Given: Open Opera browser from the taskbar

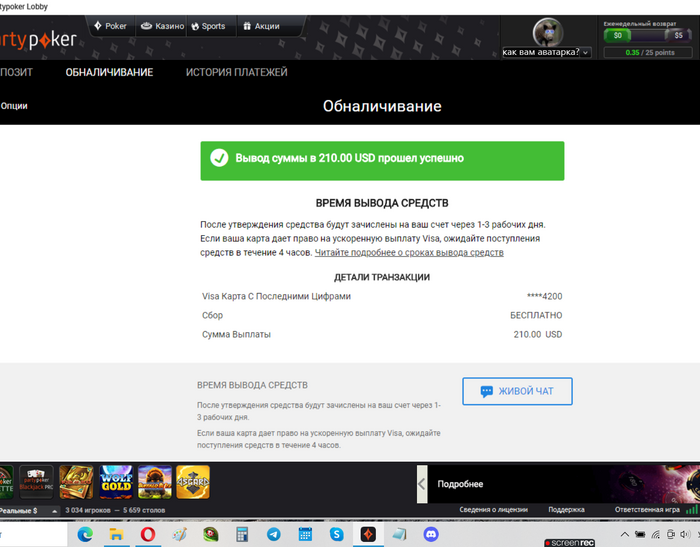Looking at the screenshot, I should click(x=148, y=534).
